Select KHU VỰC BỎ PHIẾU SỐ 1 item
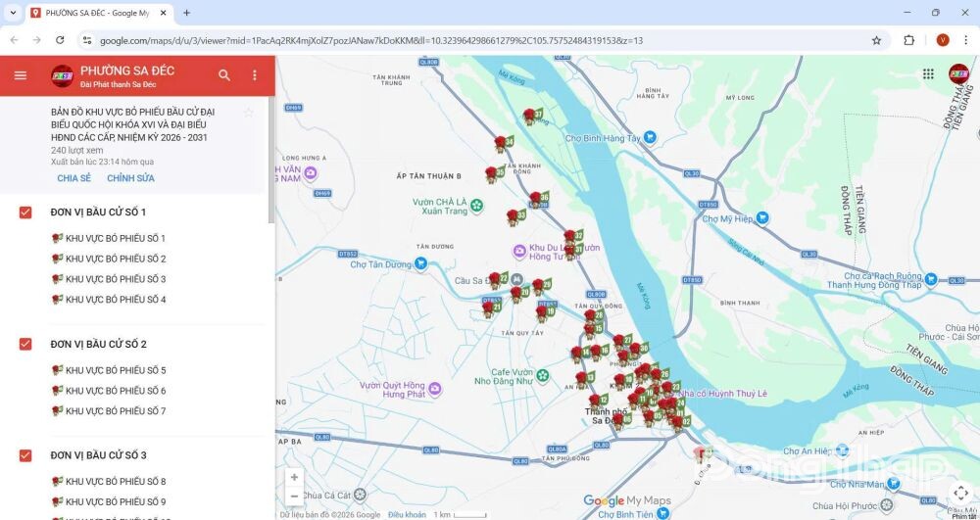Image resolution: width=980 pixels, height=520 pixels. (x=115, y=238)
